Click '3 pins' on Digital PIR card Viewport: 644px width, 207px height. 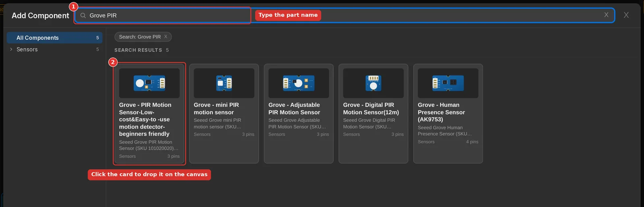point(397,134)
